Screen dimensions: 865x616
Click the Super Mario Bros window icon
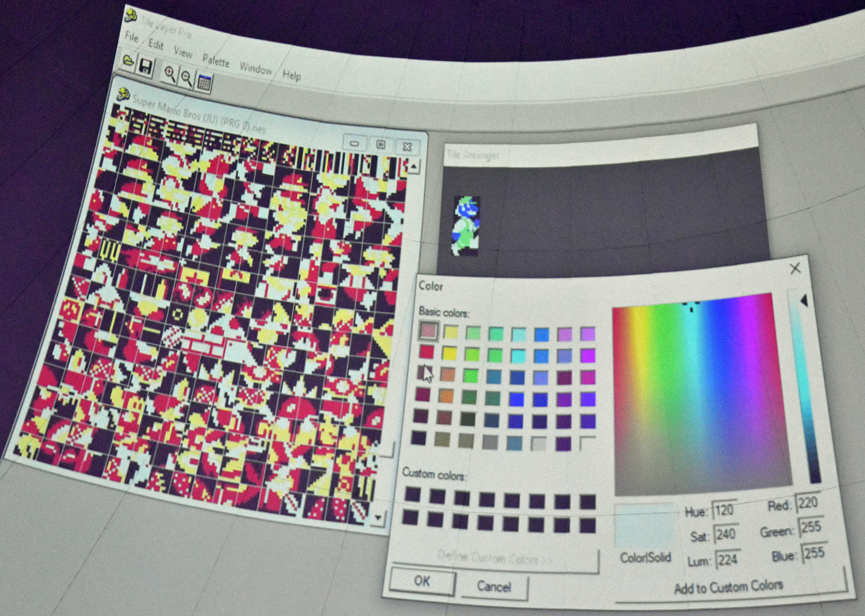[123, 93]
